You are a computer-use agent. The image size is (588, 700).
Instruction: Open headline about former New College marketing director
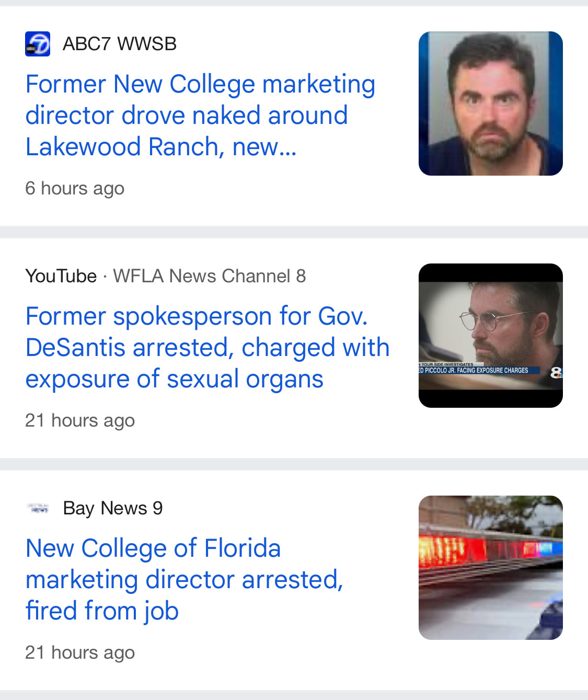200,116
